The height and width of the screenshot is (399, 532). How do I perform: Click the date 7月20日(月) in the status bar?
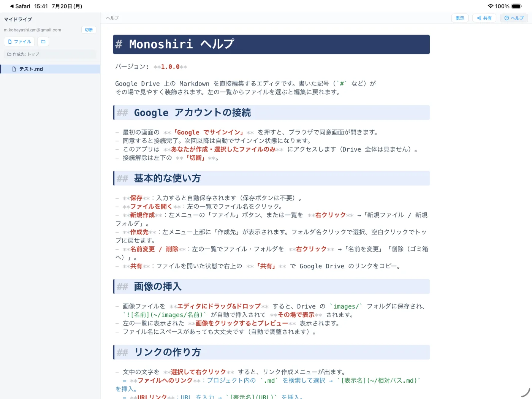click(67, 6)
